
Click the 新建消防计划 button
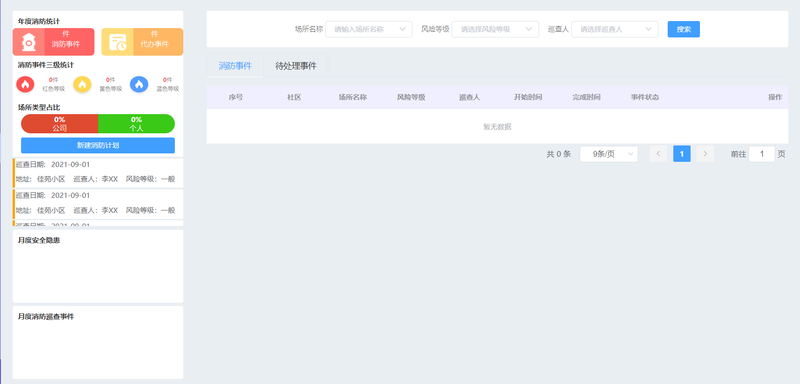(x=98, y=145)
